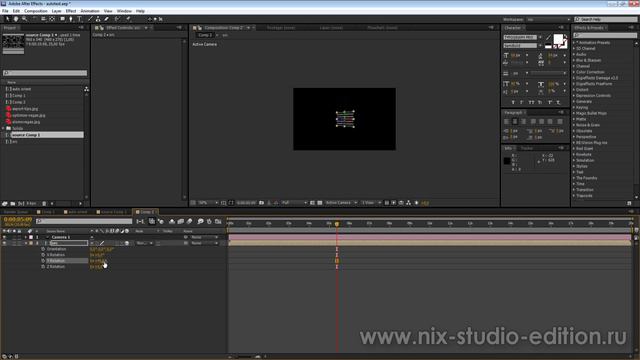This screenshot has height=360, width=640.
Task: Click the Effects & Presets search field
Action: tap(605, 36)
